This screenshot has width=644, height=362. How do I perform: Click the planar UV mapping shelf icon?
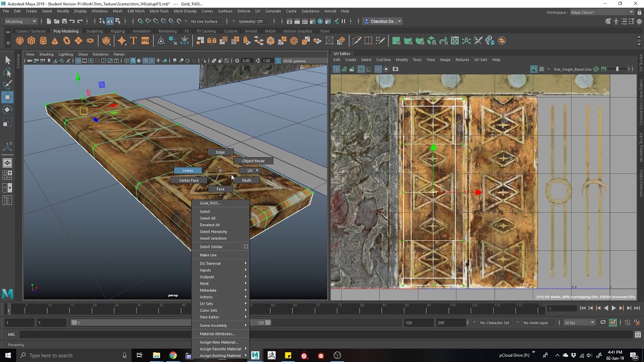396,41
